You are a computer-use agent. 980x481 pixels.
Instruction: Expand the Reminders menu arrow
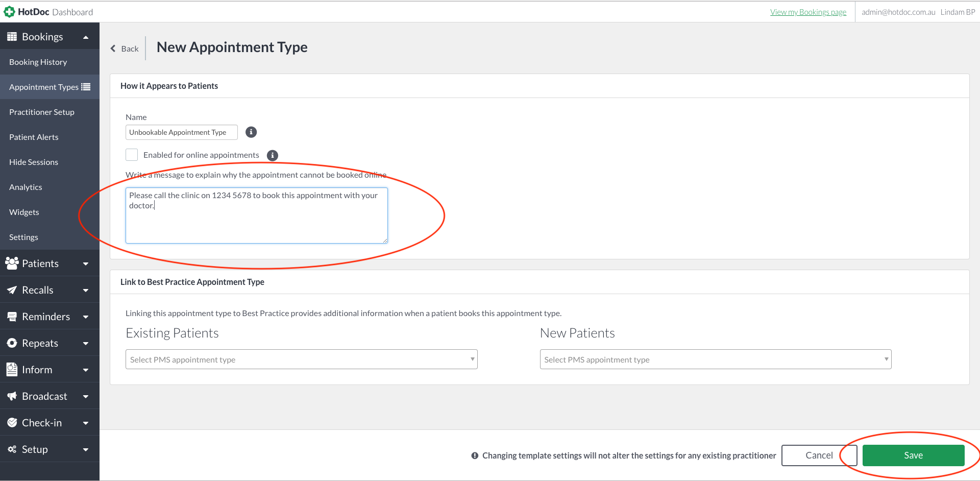pos(86,317)
